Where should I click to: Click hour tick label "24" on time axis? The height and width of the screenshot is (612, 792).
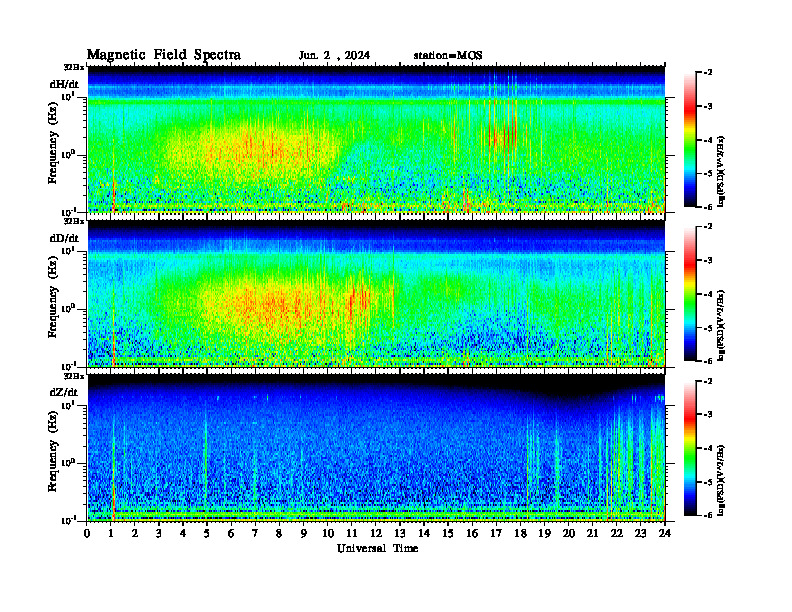[665, 534]
